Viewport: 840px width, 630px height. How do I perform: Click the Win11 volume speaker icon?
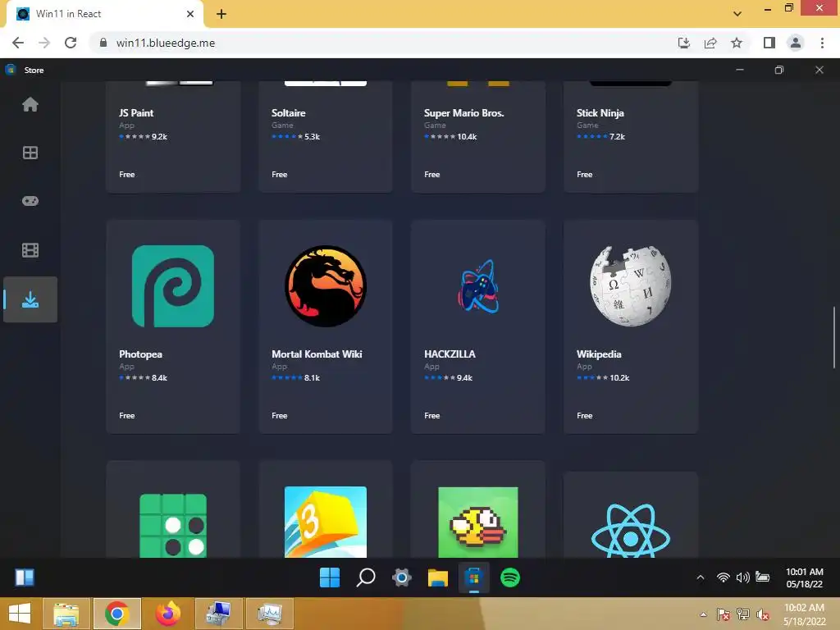coord(742,577)
